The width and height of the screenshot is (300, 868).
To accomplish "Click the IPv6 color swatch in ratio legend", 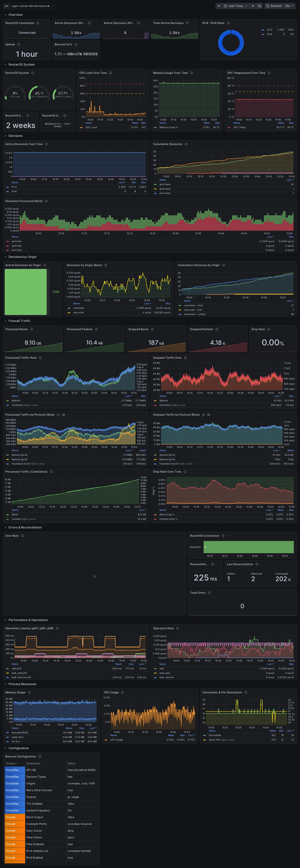I will pyautogui.click(x=263, y=34).
